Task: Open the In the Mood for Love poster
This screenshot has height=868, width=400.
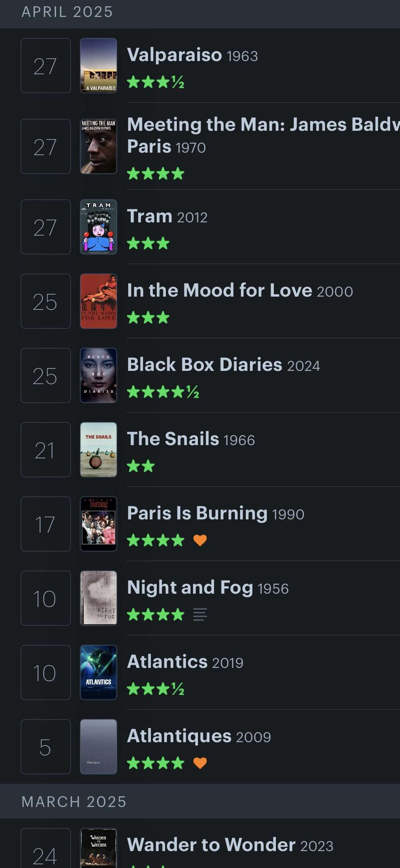Action: (99, 301)
